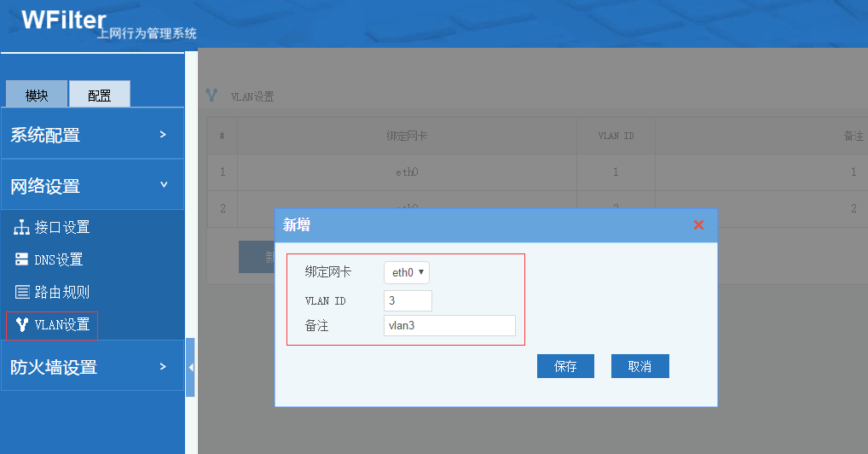Open 接口设置 in the sidebar
This screenshot has height=454, width=868.
[62, 228]
